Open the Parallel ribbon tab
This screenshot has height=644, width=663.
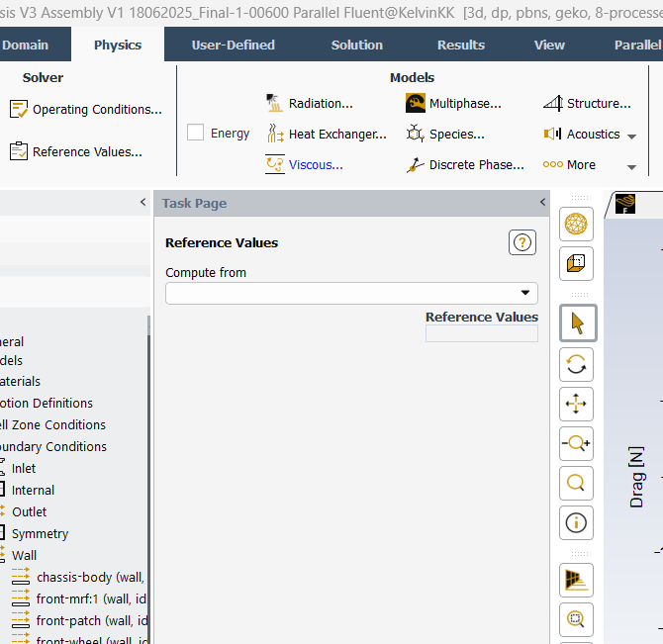[x=637, y=45]
